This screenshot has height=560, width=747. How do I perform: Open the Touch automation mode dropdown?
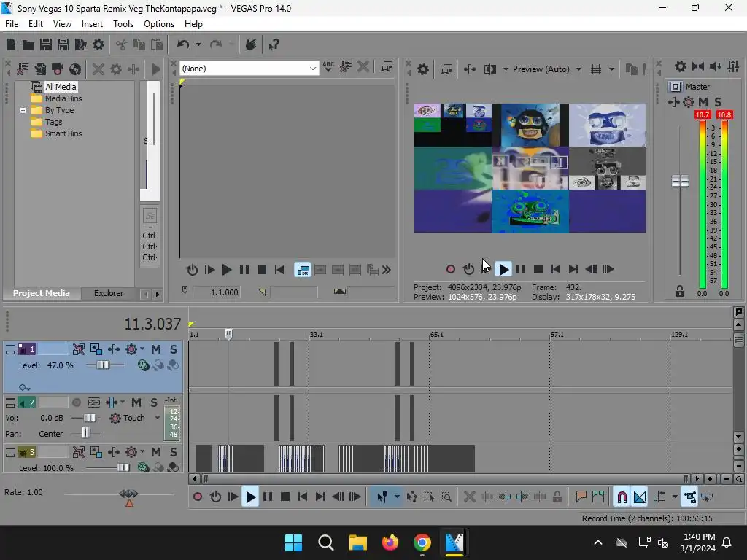[158, 418]
